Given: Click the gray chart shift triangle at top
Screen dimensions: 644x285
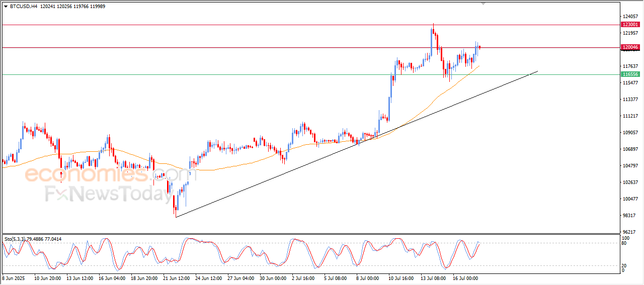Looking at the screenshot, I should point(484,4).
